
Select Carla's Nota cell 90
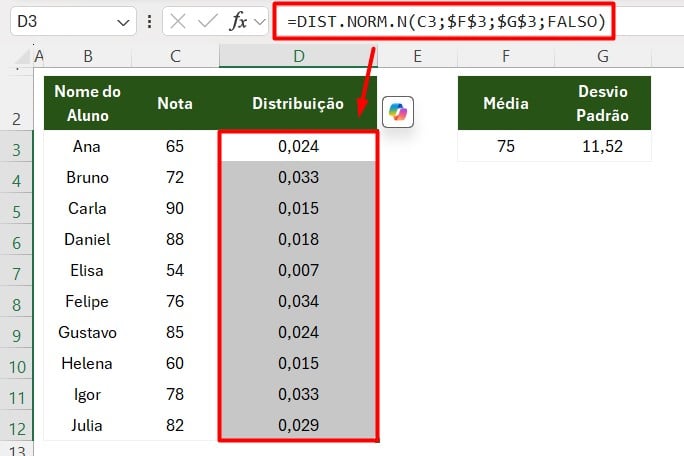click(175, 208)
